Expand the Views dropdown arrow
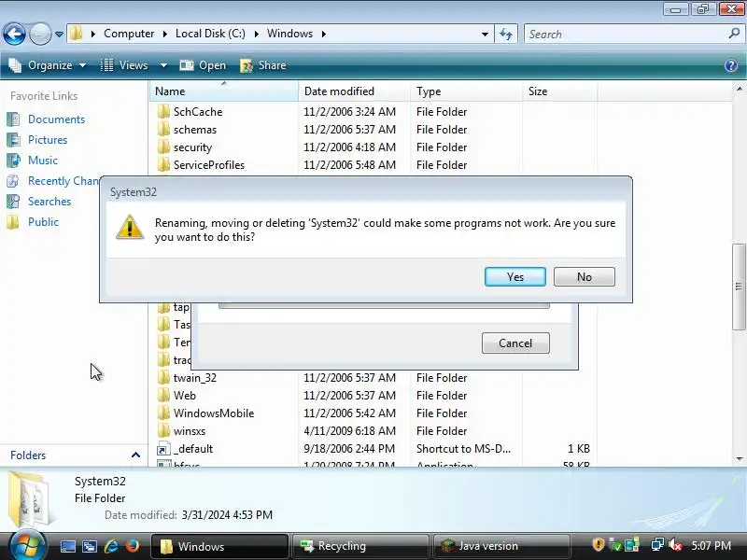747x560 pixels. pos(163,65)
